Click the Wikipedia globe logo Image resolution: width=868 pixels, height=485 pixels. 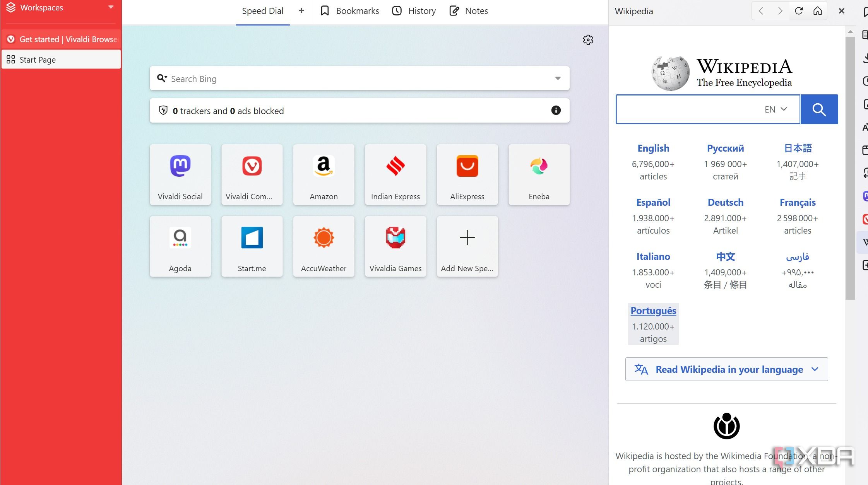[x=670, y=73]
